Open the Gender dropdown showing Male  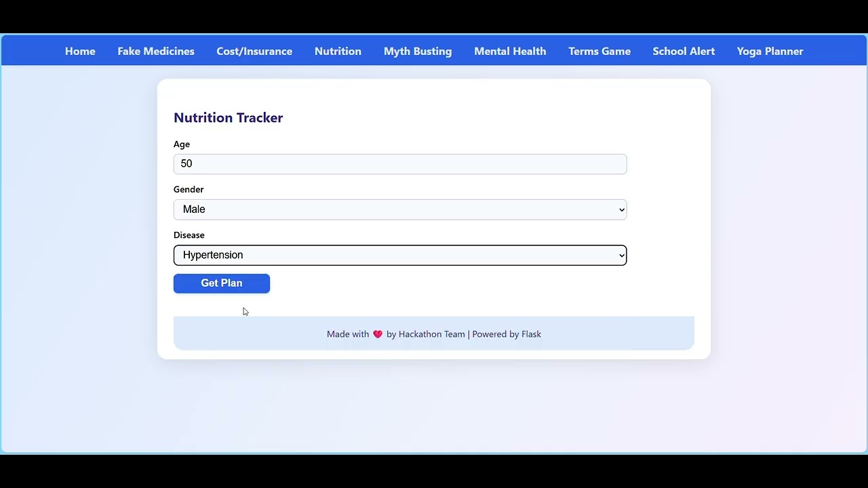400,209
